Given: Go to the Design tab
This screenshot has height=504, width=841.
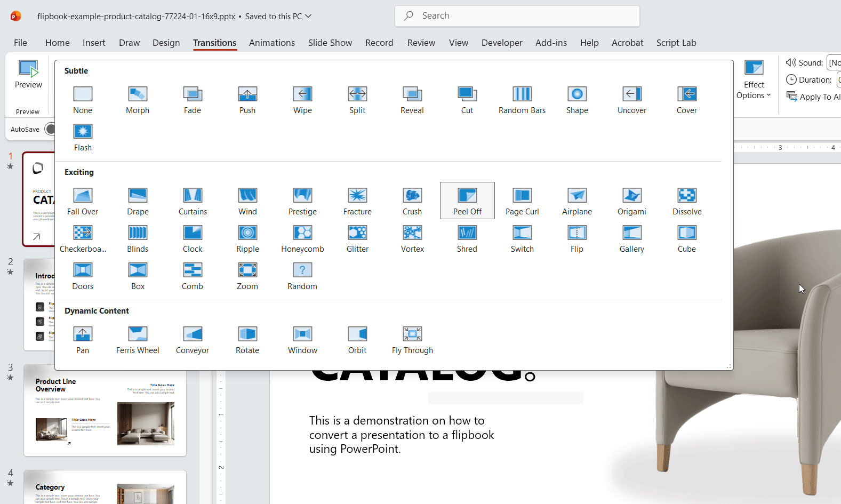Looking at the screenshot, I should pos(166,43).
